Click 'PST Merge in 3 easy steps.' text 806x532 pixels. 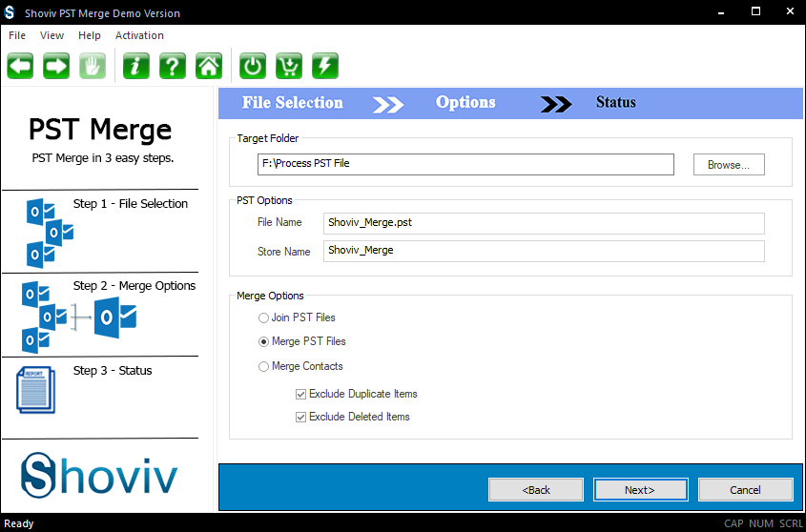coord(103,158)
